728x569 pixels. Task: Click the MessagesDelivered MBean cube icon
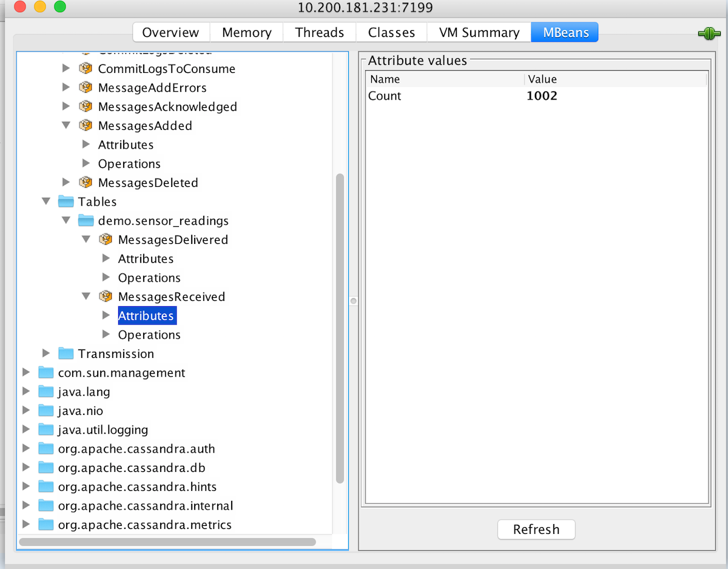(106, 240)
